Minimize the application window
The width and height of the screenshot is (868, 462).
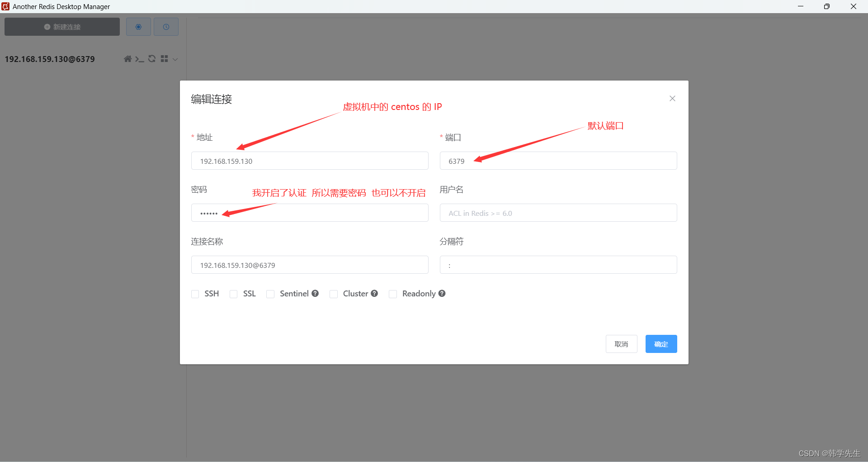[x=801, y=6]
